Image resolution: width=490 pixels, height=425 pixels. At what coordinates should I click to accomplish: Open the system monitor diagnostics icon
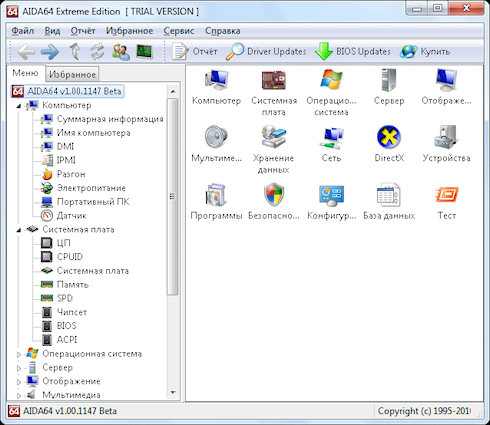coord(144,52)
